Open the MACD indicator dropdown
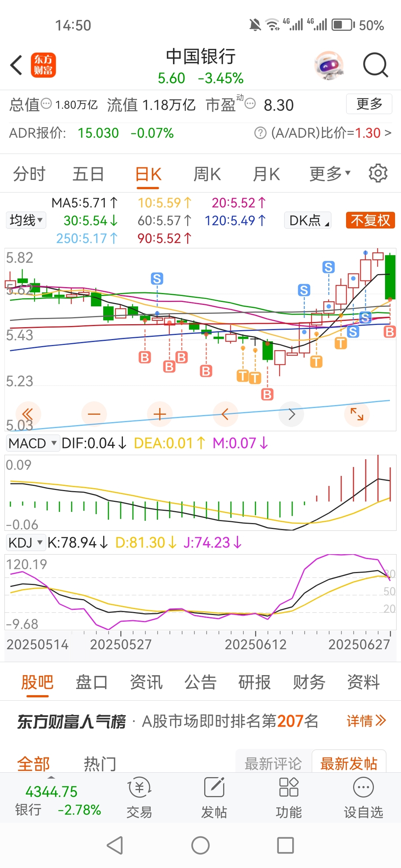This screenshot has width=401, height=868. click(33, 443)
